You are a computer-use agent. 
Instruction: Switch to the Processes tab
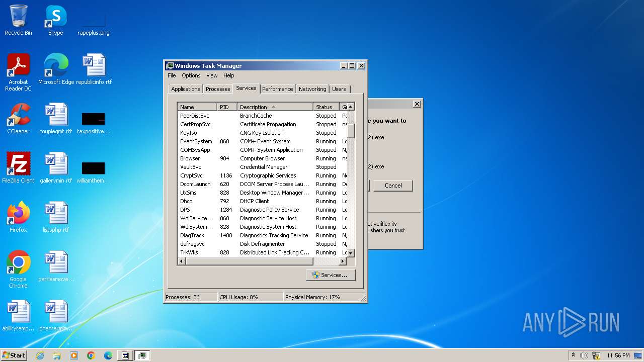tap(218, 89)
